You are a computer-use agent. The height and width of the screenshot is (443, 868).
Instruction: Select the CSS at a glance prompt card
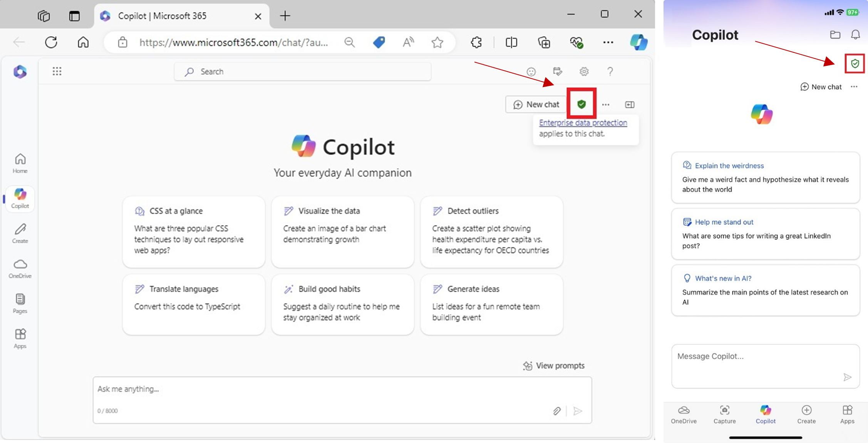(x=194, y=232)
